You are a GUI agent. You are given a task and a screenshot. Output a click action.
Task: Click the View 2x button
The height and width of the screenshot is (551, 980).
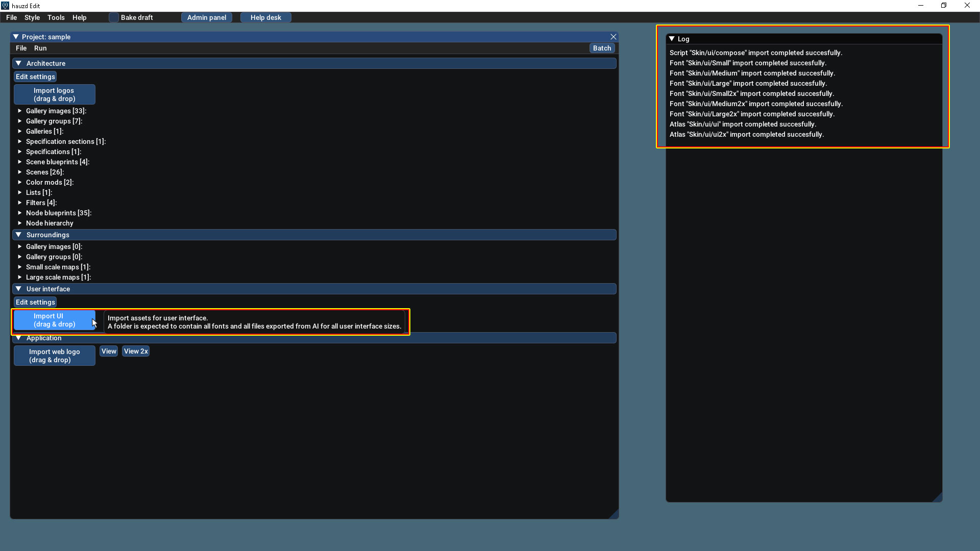pos(136,351)
